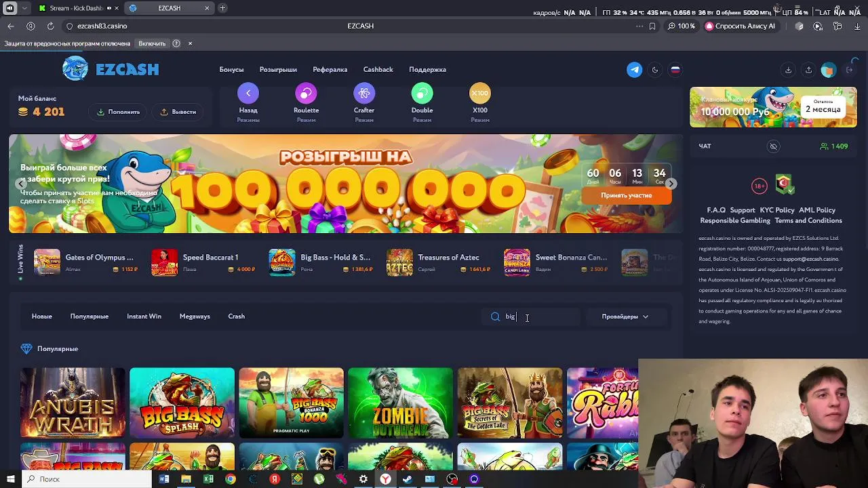Open Big Bass Golden Lake thumbnail
Screen dimensions: 868x488
point(510,403)
